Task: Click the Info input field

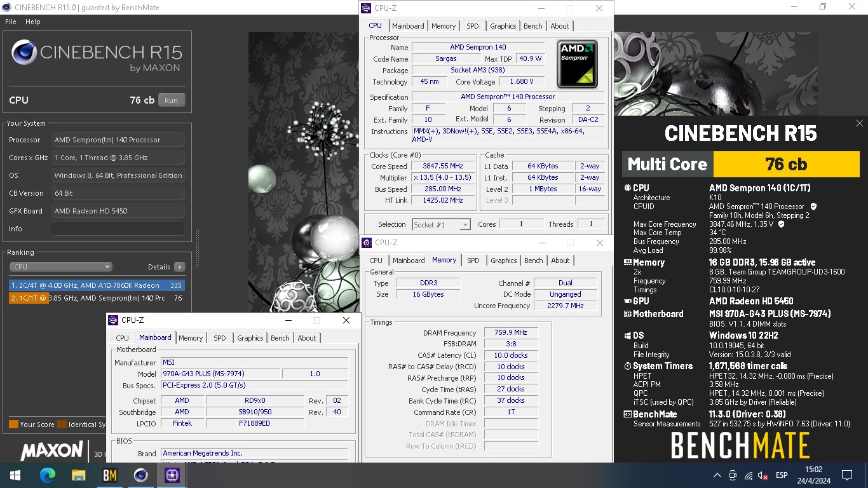Action: (119, 229)
